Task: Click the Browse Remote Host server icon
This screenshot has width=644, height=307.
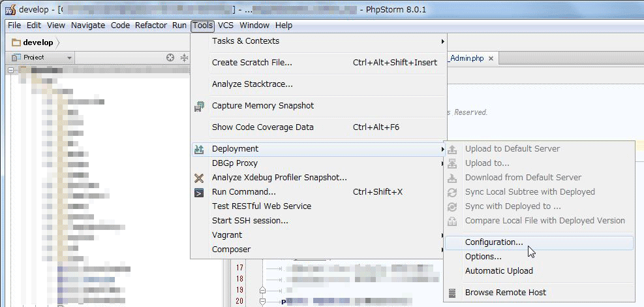Action: 452,293
